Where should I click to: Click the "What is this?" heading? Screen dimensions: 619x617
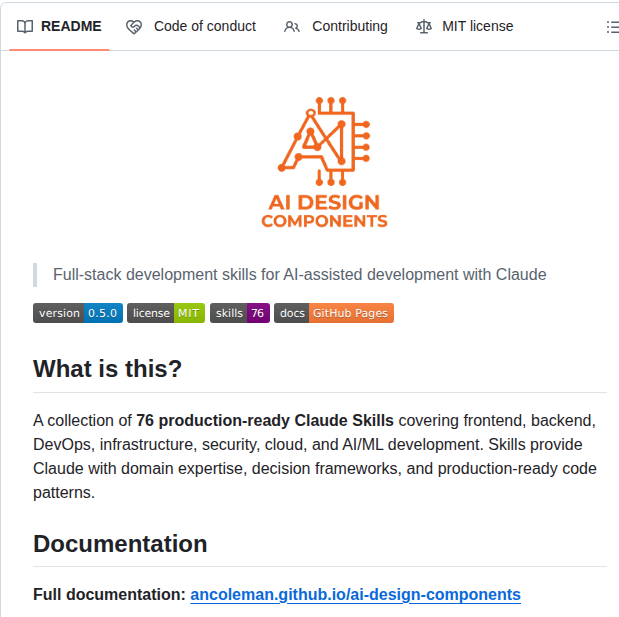(107, 369)
